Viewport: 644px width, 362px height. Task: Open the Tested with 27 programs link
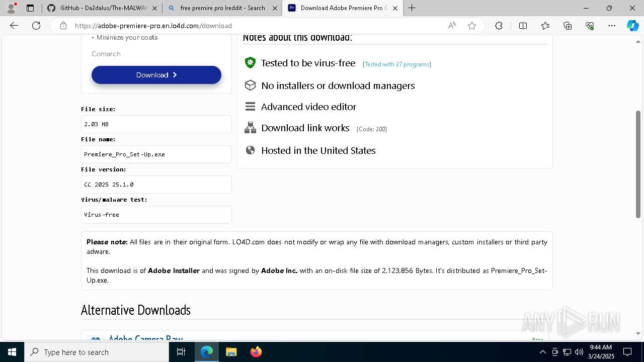point(396,64)
